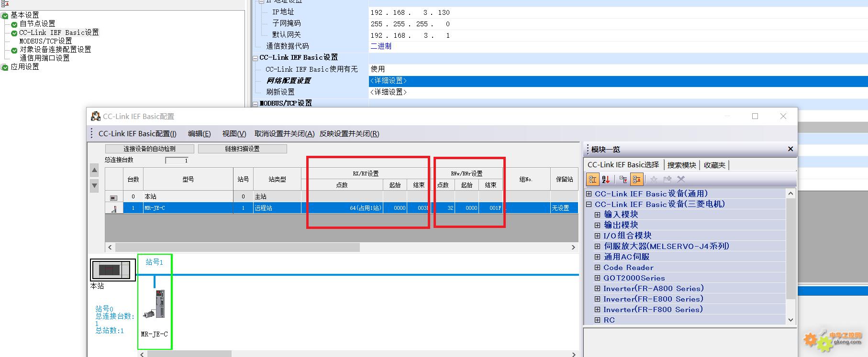Open the 编辑(E) menu
This screenshot has height=357, width=868.
click(x=199, y=134)
